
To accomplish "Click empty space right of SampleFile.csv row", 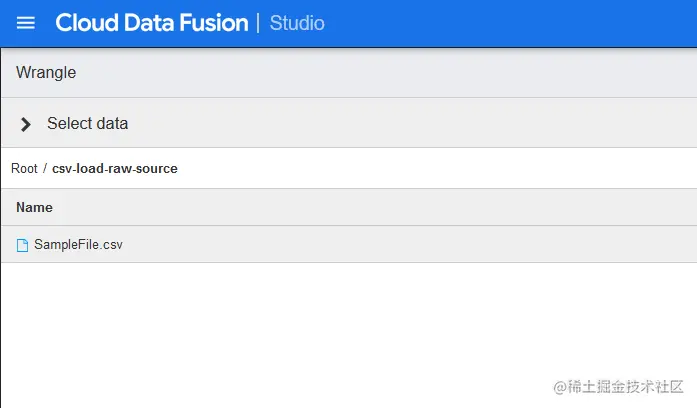I will 400,245.
